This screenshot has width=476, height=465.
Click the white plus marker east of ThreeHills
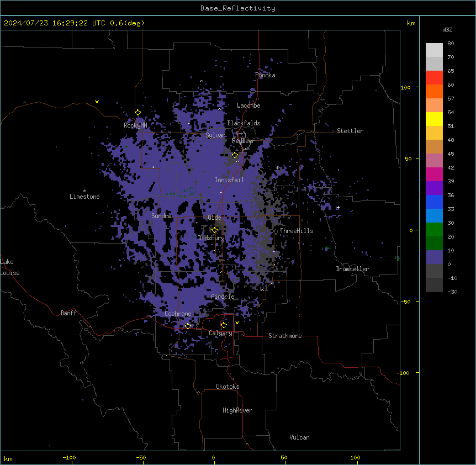tap(338, 208)
